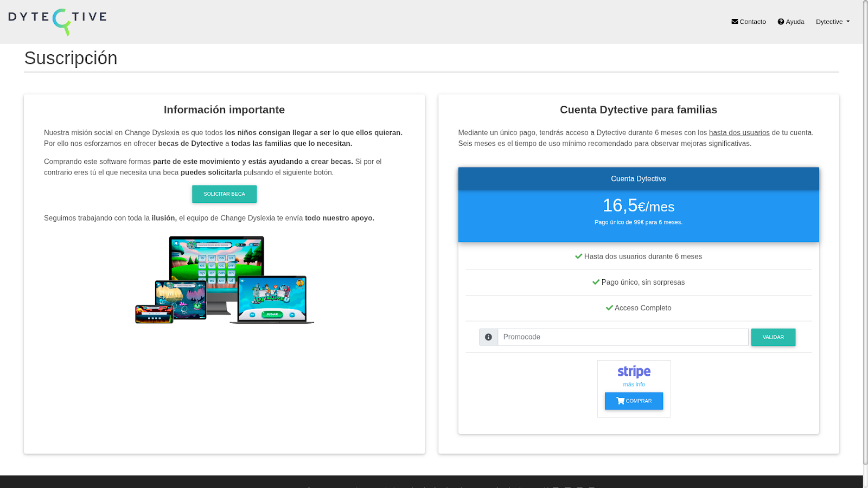868x488 pixels.
Task: Focus the Promocode input field
Action: click(623, 337)
